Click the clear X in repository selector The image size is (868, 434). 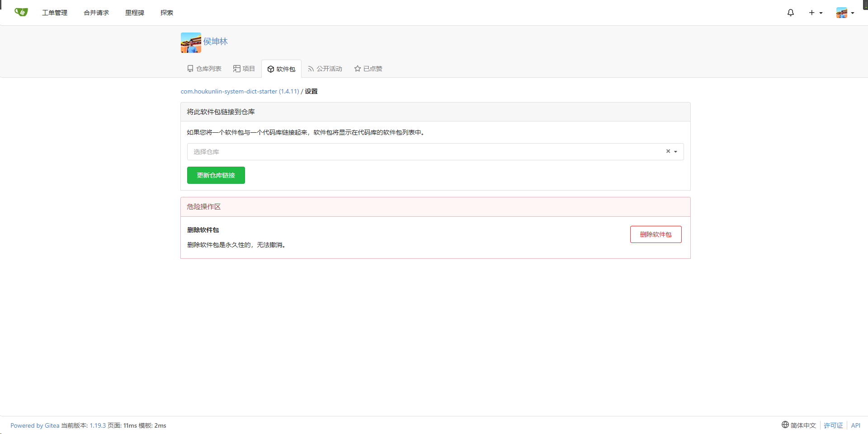coord(668,151)
